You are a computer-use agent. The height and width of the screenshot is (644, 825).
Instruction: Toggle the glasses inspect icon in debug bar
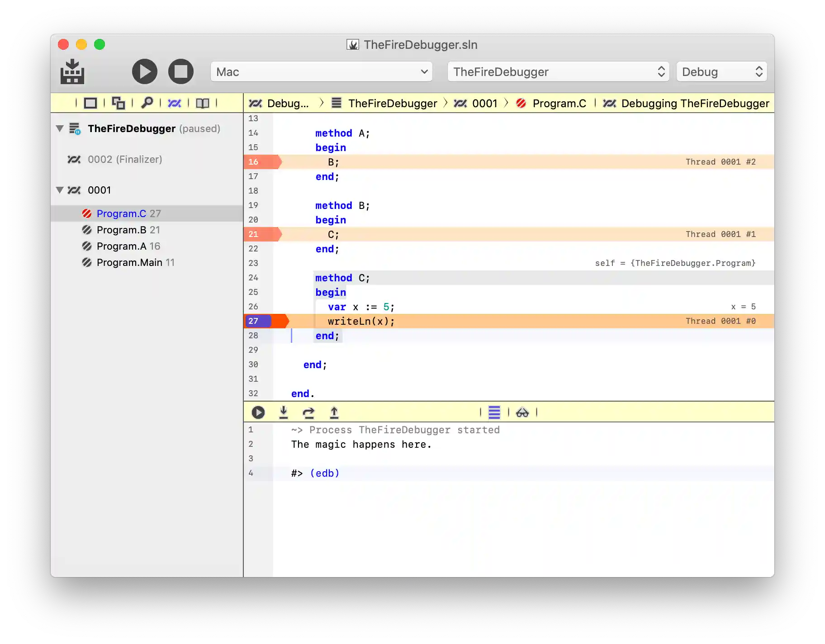click(x=522, y=412)
